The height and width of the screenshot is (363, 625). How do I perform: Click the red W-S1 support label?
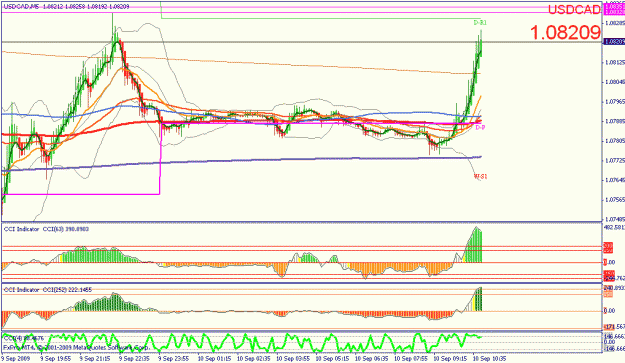[480, 176]
